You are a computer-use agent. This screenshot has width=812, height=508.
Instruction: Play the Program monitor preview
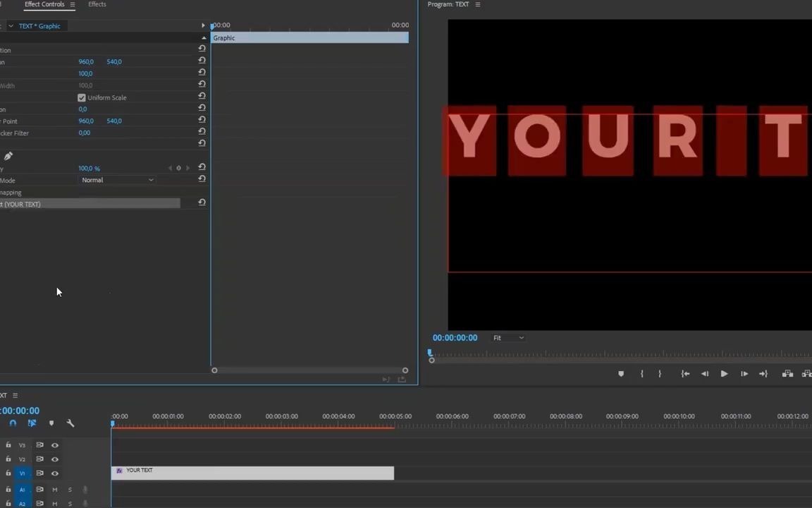725,374
